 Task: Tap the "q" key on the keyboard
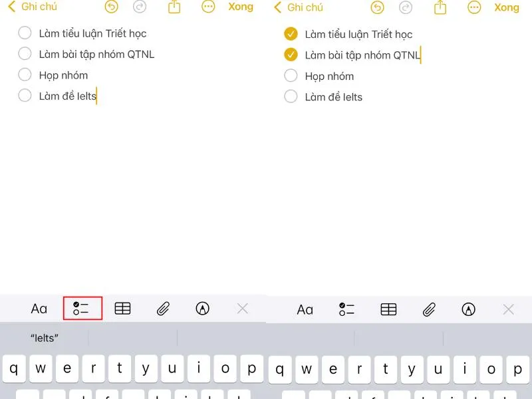pyautogui.click(x=15, y=369)
